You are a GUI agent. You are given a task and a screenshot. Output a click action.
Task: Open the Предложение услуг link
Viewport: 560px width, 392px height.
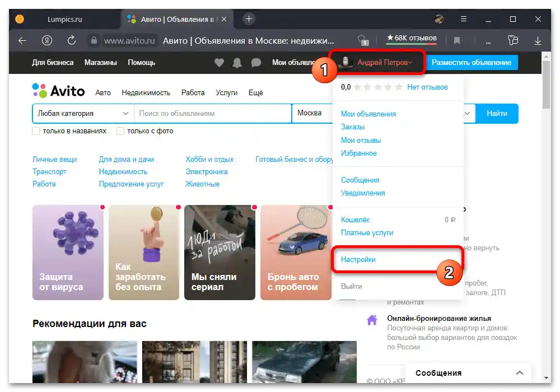(131, 184)
